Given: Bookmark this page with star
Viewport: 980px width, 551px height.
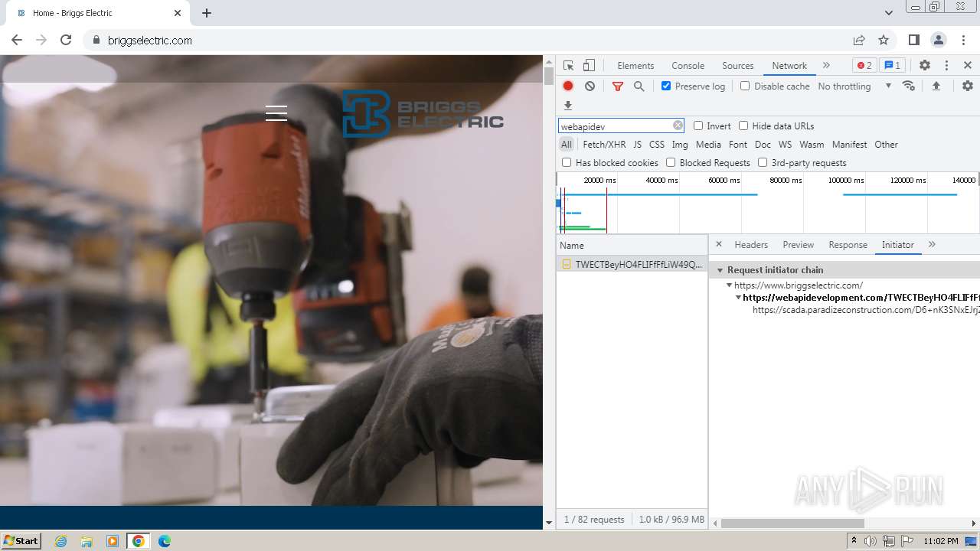Looking at the screenshot, I should click(x=884, y=41).
